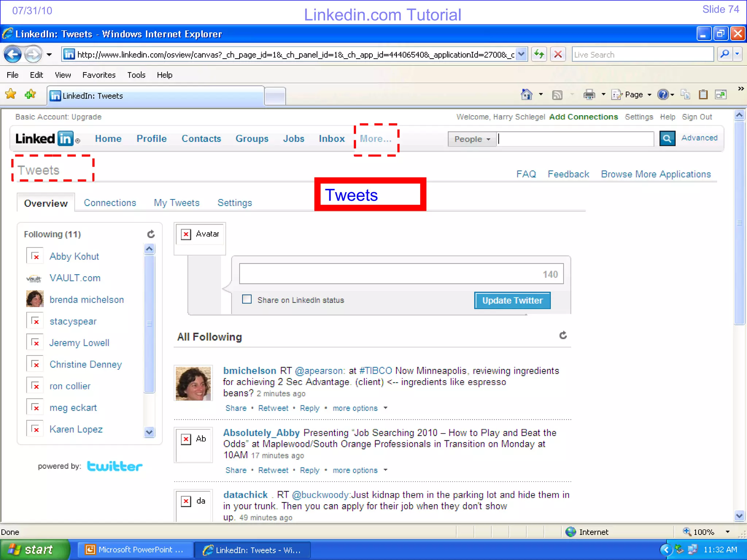Click the LinkedIn blue search magnifier button

click(x=667, y=139)
